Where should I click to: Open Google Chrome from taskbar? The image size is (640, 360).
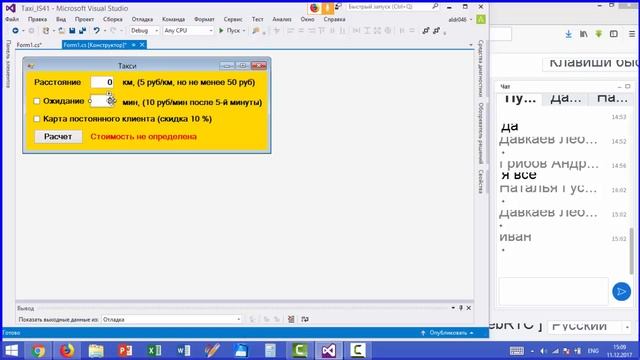(x=38, y=351)
